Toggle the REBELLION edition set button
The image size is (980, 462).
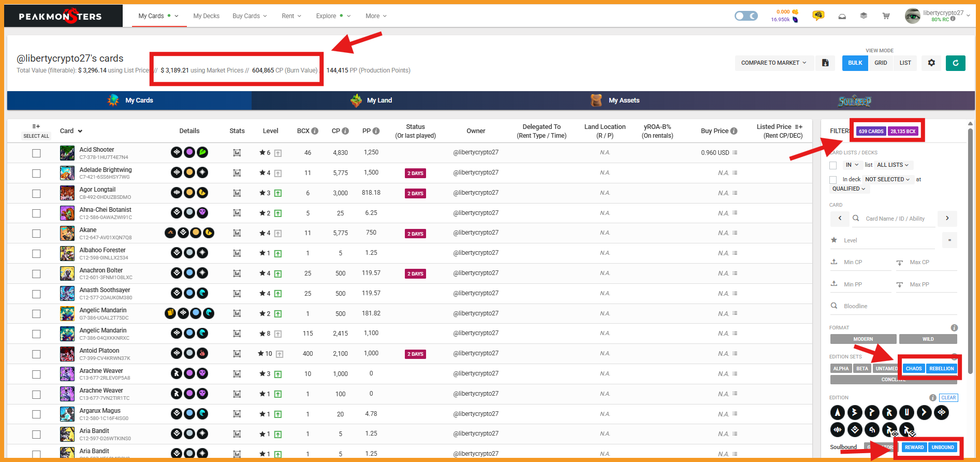[941, 369]
